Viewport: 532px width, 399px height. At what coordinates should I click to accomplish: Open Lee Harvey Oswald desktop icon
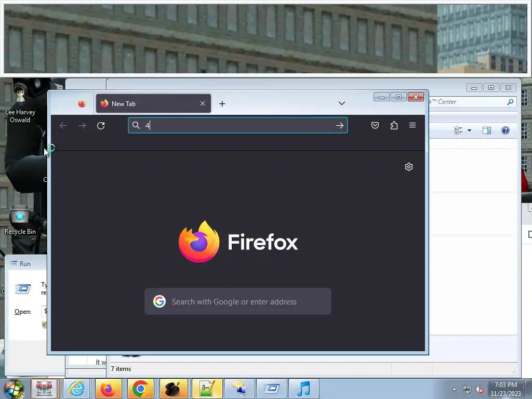(20, 102)
